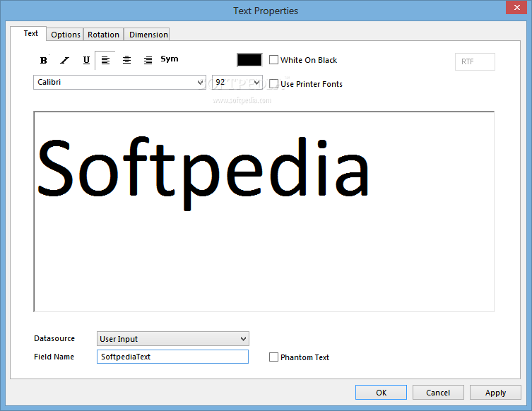Click the Softpedia text in editing area
The width and height of the screenshot is (532, 411).
pos(203,172)
